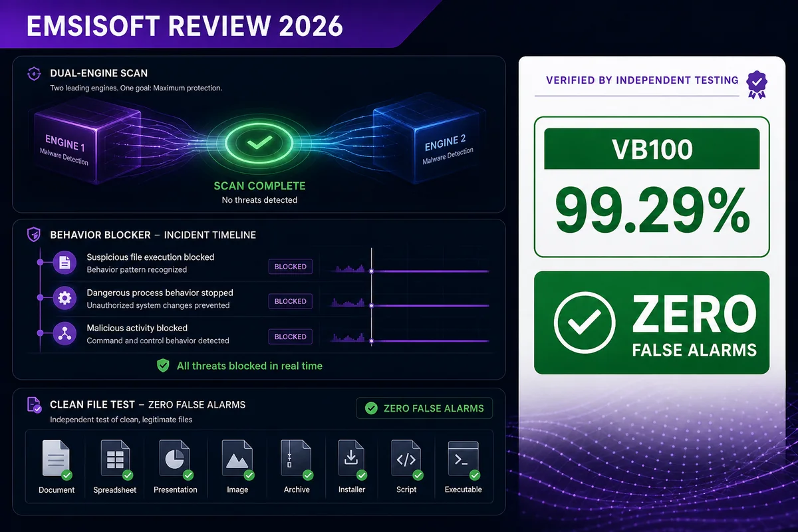Click the malicious activity network icon

click(x=65, y=334)
